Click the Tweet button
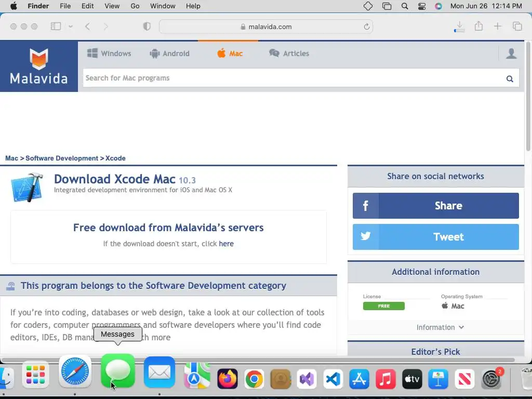Screen dimensions: 532x399 click(x=436, y=237)
